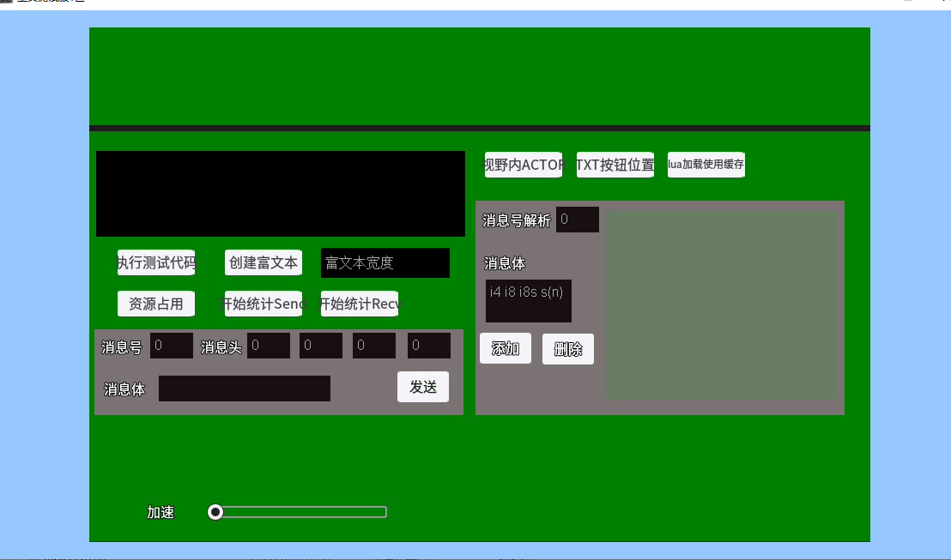Select the last 消息头 input box
The width and height of the screenshot is (951, 560).
coord(429,346)
